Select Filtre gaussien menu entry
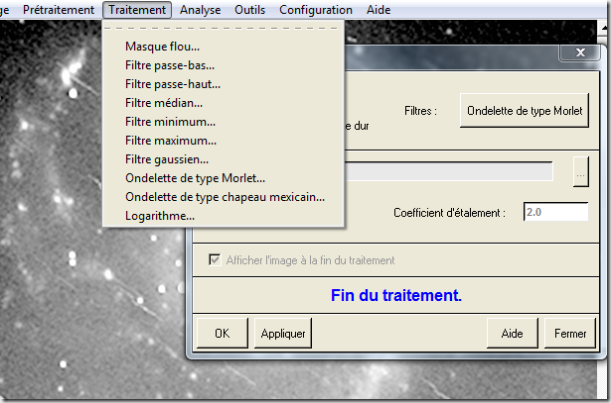The image size is (611, 403). [167, 159]
